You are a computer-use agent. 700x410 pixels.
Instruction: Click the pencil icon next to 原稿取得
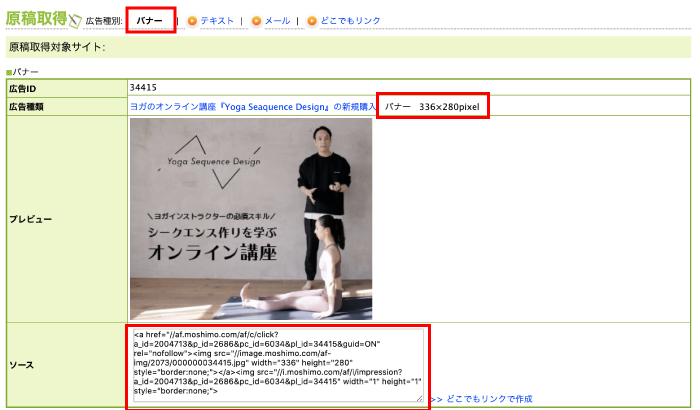point(75,18)
